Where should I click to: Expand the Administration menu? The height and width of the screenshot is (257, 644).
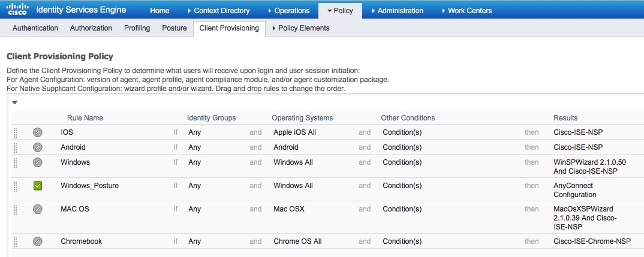coord(397,11)
